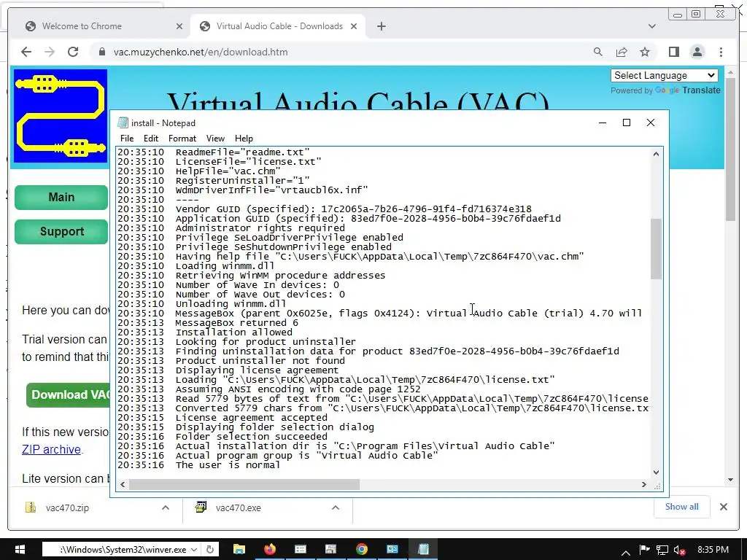Open Notepad Edit menu
This screenshot has width=747, height=560.
(150, 139)
